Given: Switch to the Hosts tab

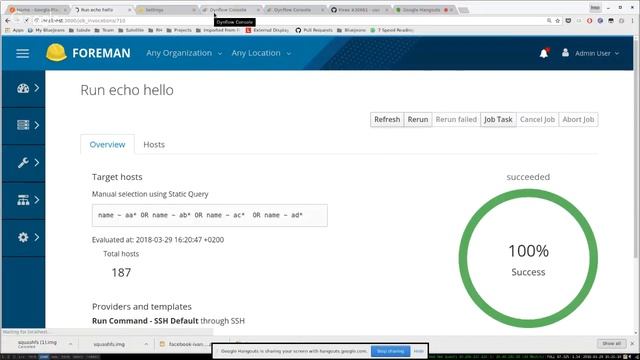Looking at the screenshot, I should point(154,144).
